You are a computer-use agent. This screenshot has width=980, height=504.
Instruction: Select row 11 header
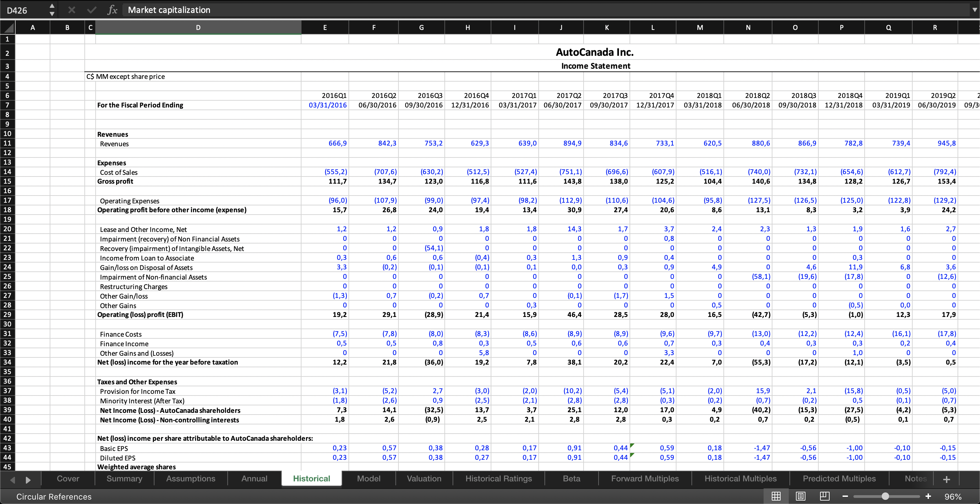[7, 143]
